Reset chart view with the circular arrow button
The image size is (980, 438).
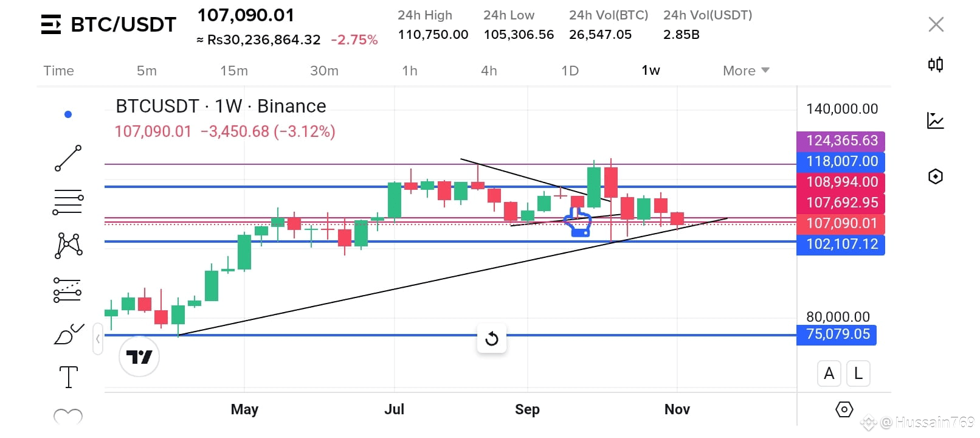point(492,338)
